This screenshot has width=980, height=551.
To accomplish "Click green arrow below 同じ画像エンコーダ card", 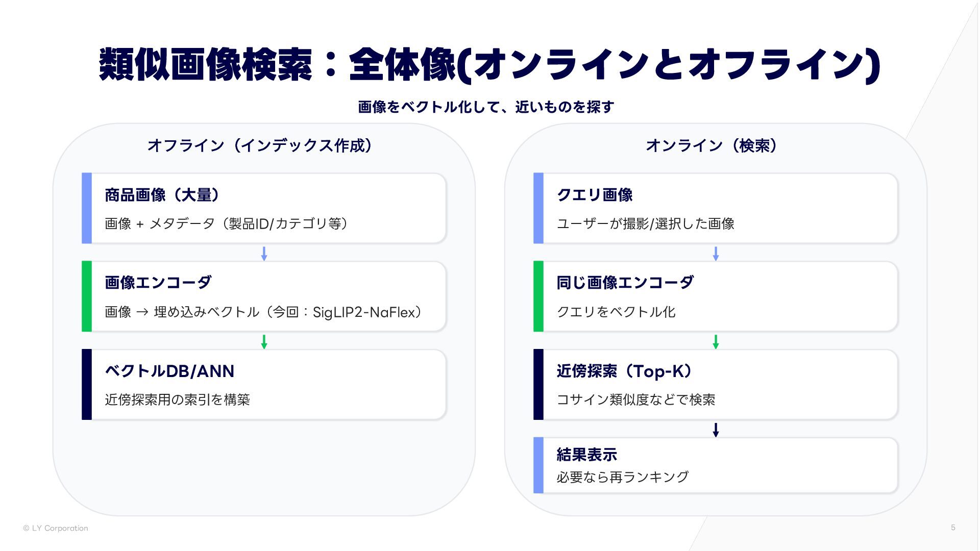I will click(x=716, y=342).
